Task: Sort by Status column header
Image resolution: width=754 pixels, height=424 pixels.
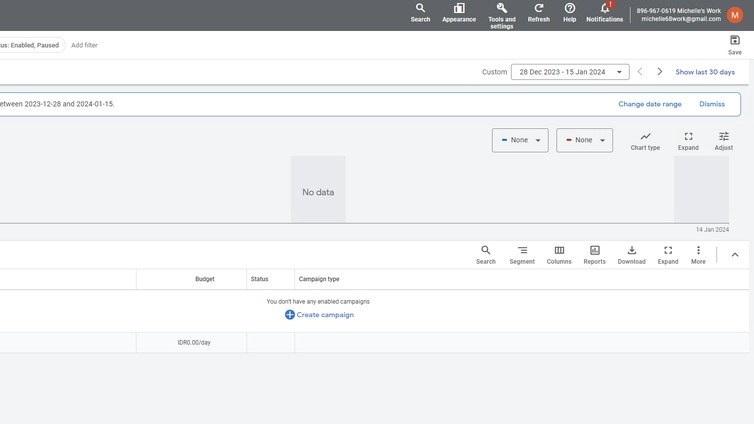Action: pos(259,279)
